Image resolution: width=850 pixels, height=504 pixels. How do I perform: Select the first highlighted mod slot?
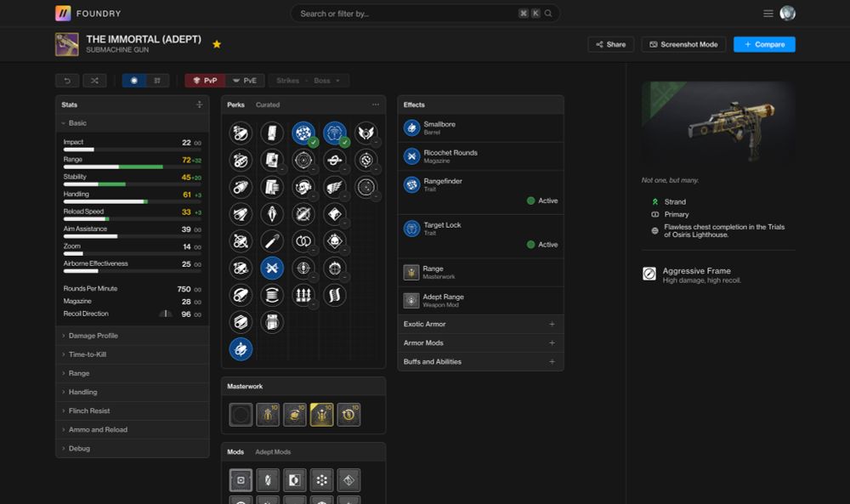pyautogui.click(x=241, y=480)
